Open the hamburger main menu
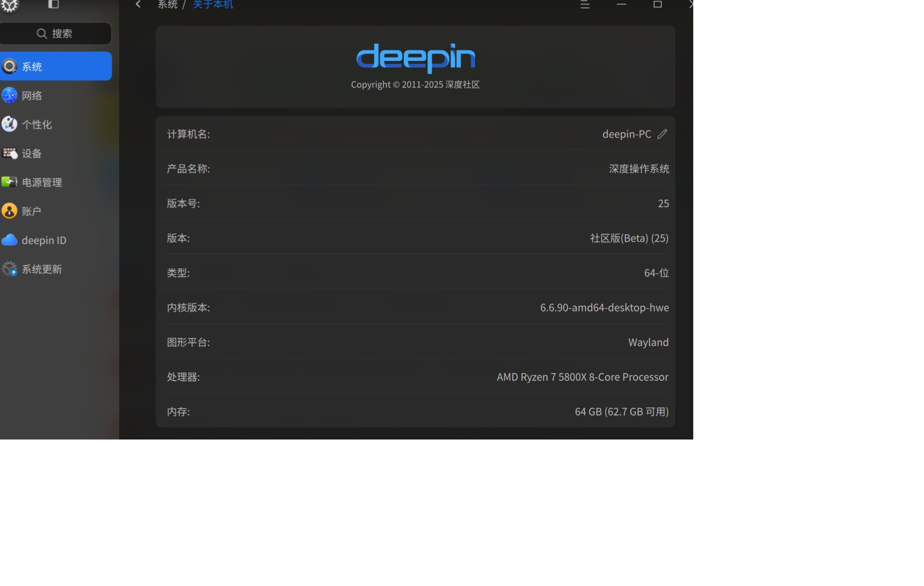924x586 pixels. click(x=585, y=5)
